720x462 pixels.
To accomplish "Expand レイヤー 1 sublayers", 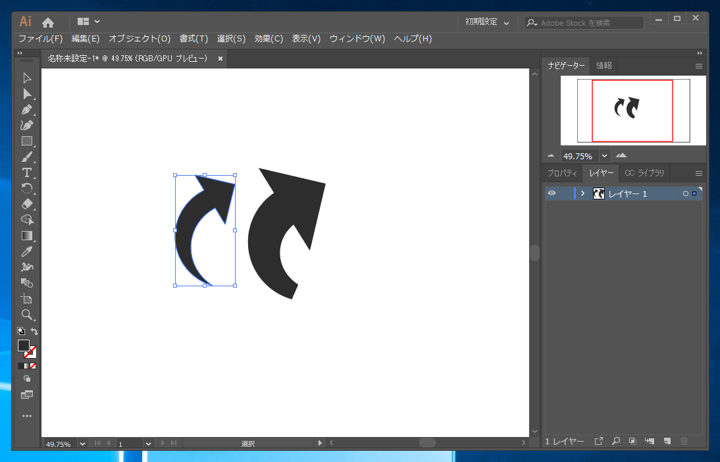I will pos(583,193).
